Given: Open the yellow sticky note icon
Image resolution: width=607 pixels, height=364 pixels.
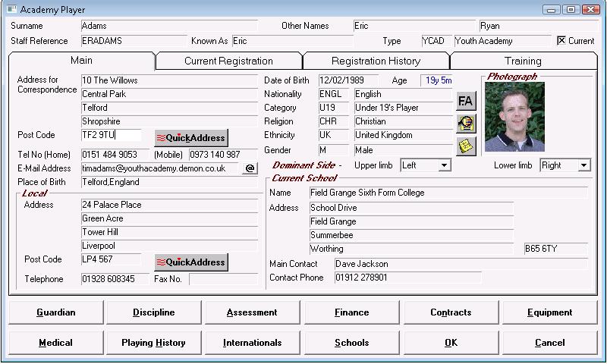Looking at the screenshot, I should (x=466, y=146).
